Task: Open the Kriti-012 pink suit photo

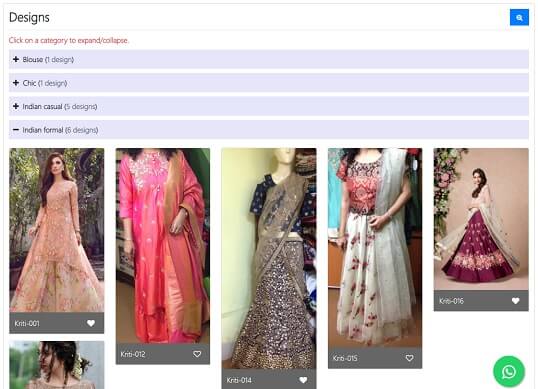Action: pos(163,246)
